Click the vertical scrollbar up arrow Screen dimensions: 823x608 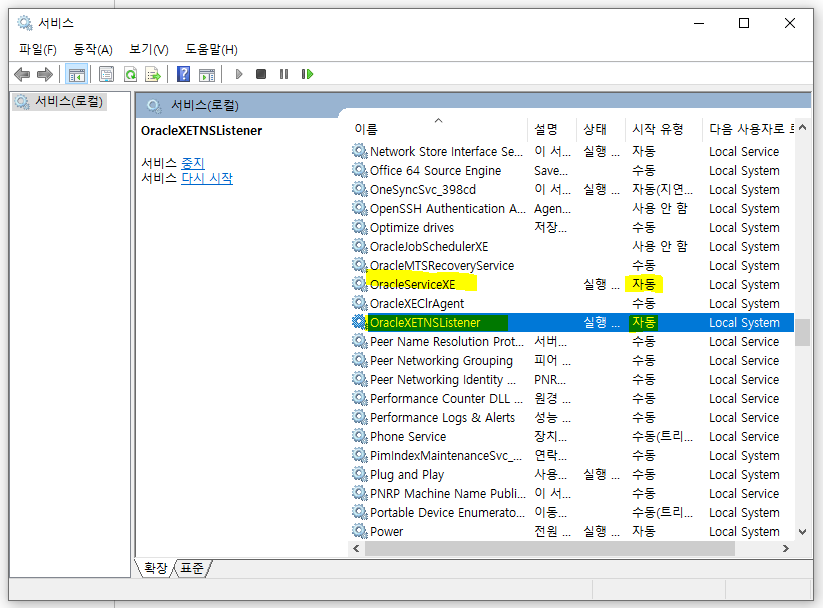[802, 128]
